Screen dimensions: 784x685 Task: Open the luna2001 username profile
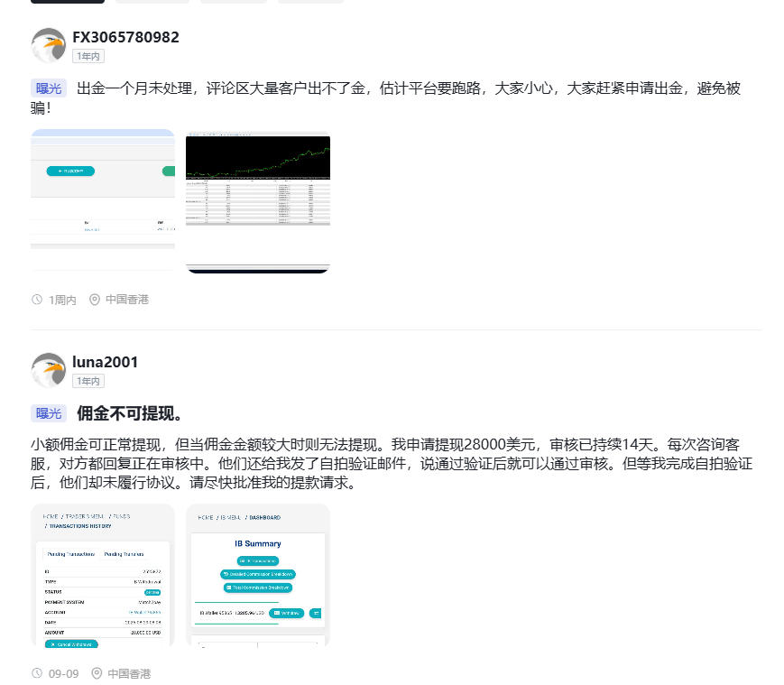click(x=105, y=362)
